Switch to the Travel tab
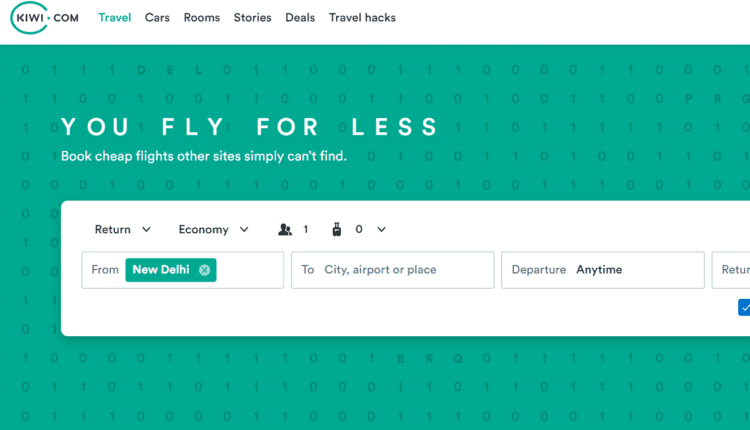The width and height of the screenshot is (750, 430). tap(115, 18)
